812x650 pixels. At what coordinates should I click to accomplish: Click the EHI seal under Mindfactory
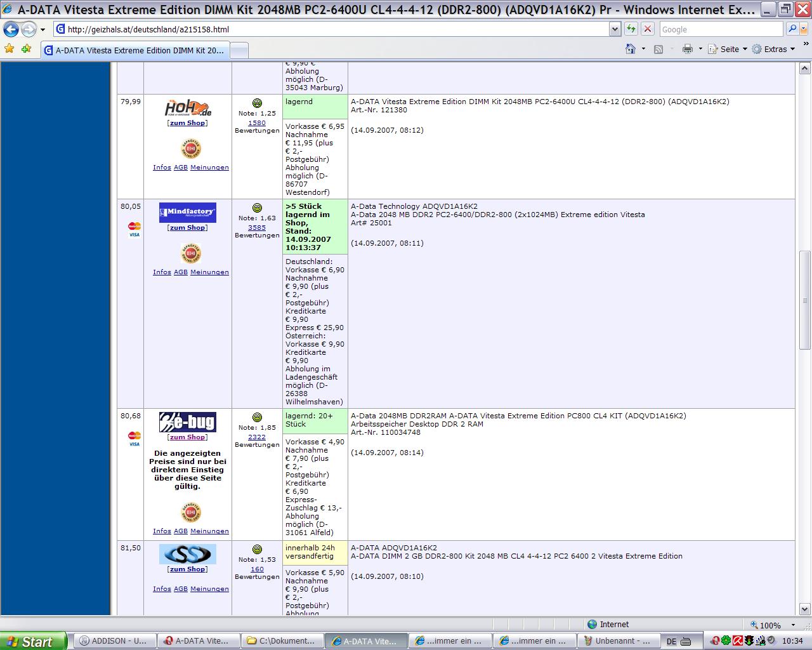point(191,253)
